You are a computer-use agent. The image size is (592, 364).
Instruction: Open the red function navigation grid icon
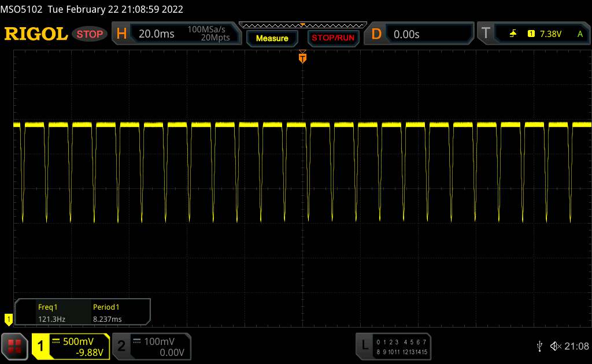coord(15,346)
